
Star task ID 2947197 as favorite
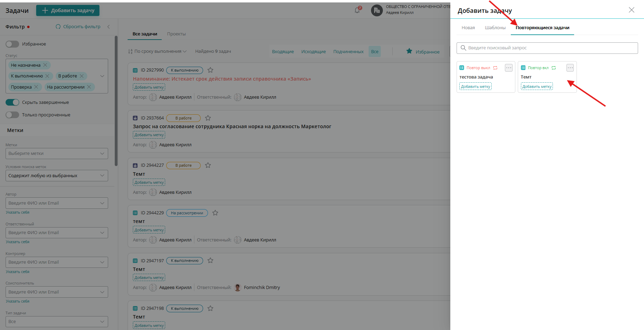coord(210,260)
